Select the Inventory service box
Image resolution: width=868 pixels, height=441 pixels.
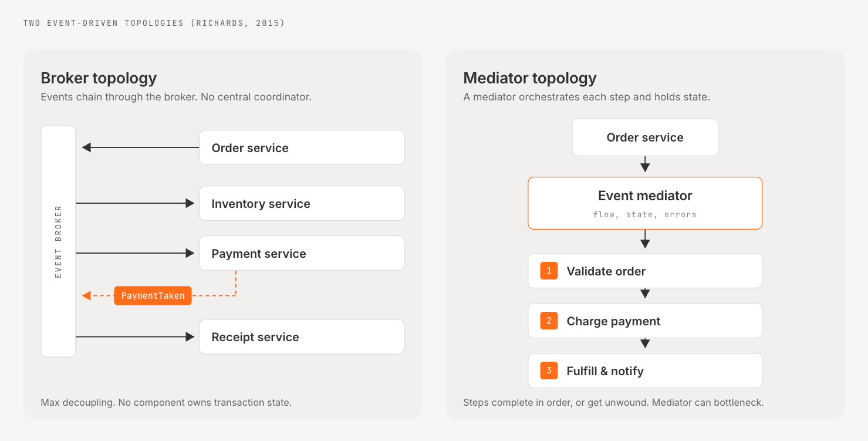(x=302, y=203)
